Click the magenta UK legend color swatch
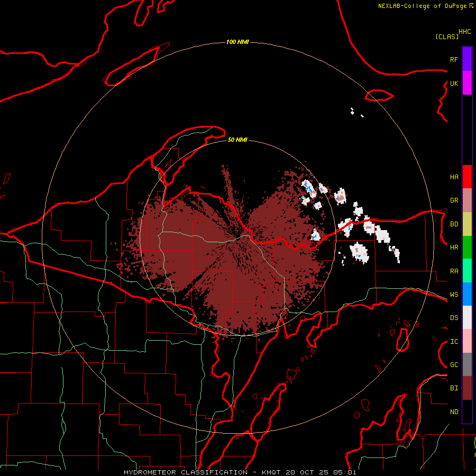476x476 pixels. (467, 83)
